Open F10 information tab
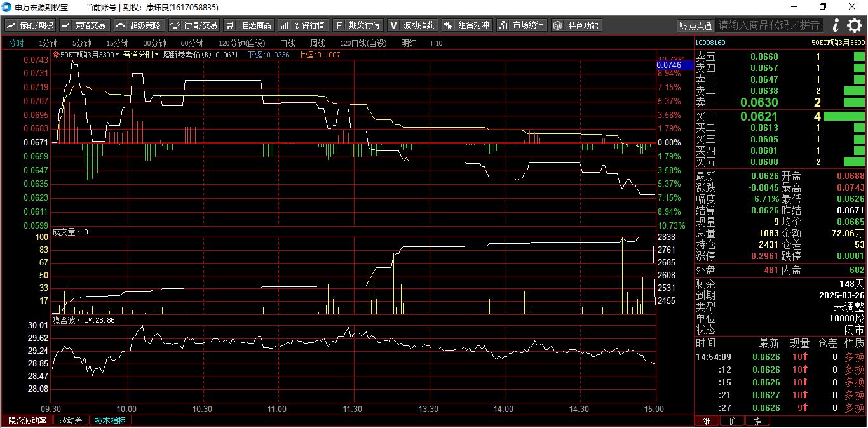 pos(437,43)
